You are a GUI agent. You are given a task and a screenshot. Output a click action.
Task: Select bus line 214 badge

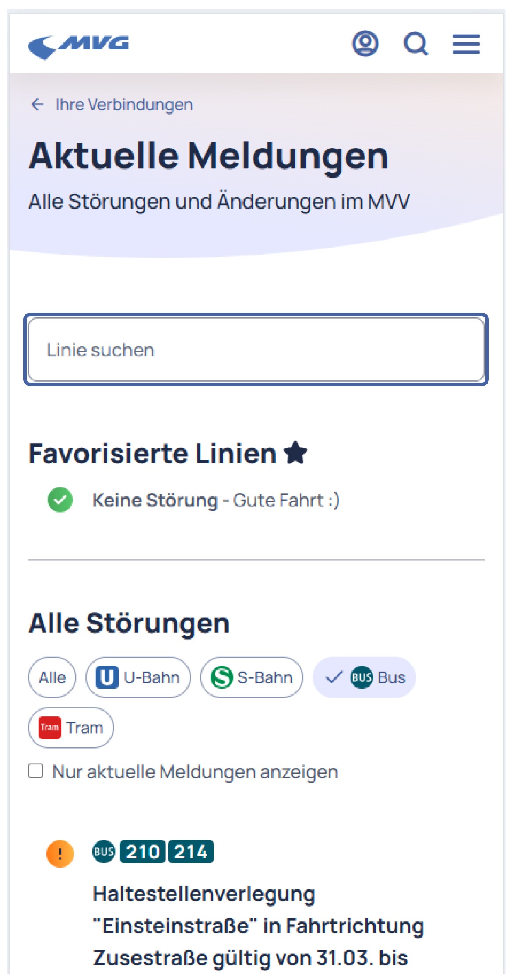coord(191,851)
